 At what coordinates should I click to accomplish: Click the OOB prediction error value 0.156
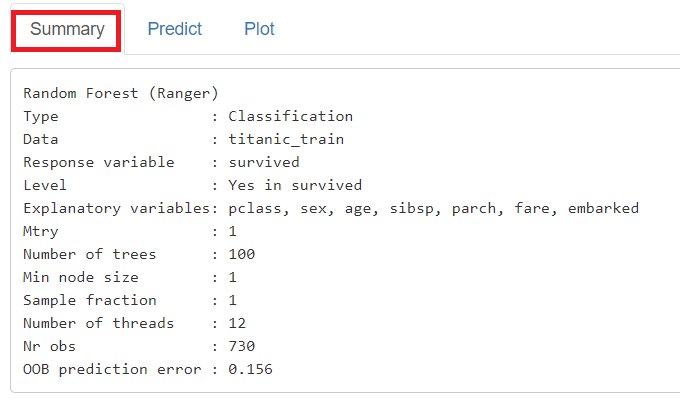[250, 369]
